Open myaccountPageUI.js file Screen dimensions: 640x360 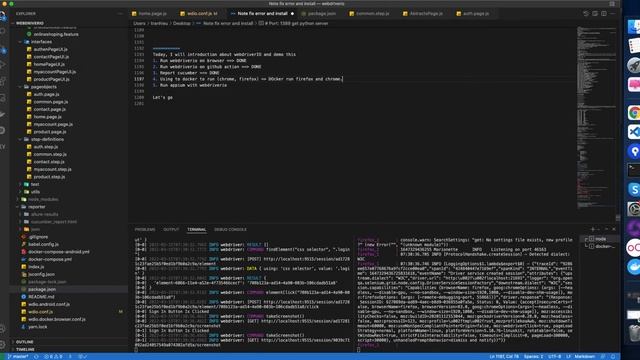tap(55, 71)
